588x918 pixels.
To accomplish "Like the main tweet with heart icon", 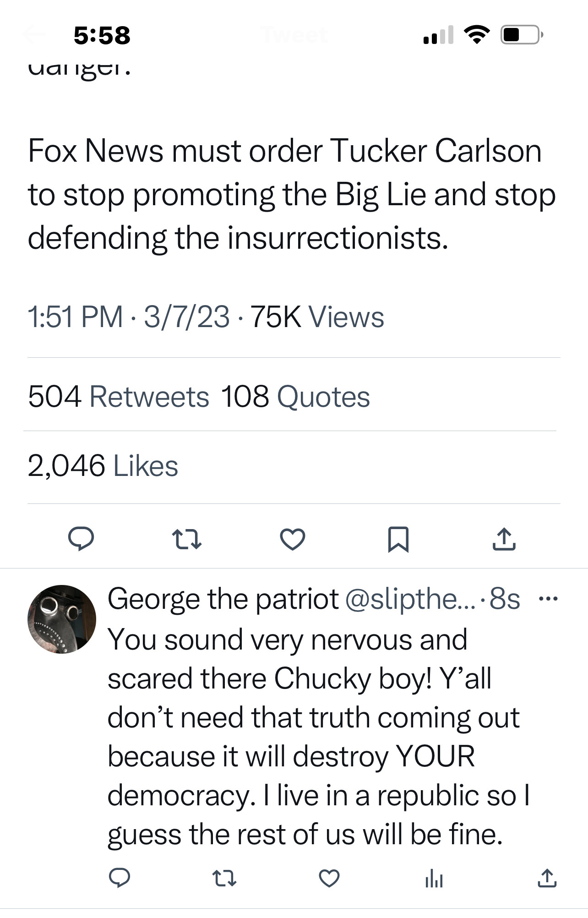I will point(293,539).
